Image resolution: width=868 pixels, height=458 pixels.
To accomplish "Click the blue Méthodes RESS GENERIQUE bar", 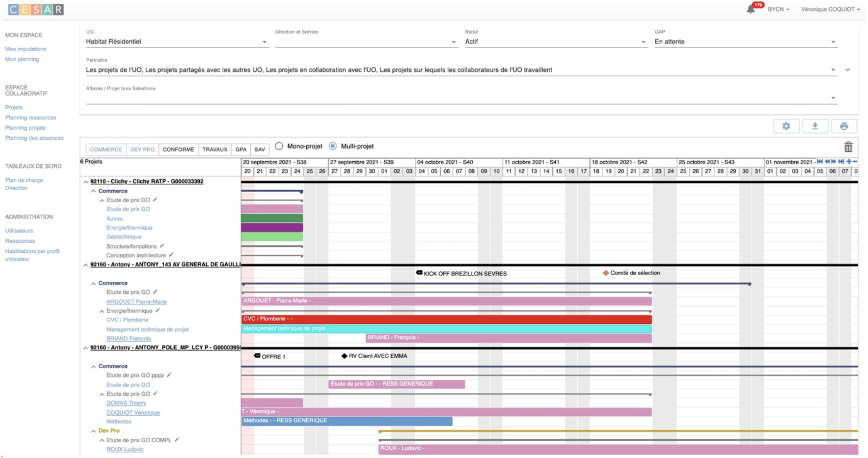I will [x=347, y=421].
